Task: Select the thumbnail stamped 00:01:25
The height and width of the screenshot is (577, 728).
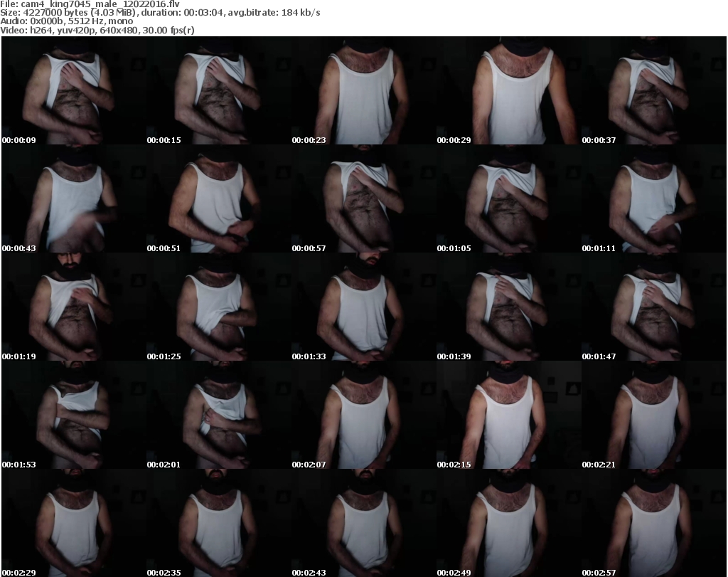Action: (219, 307)
